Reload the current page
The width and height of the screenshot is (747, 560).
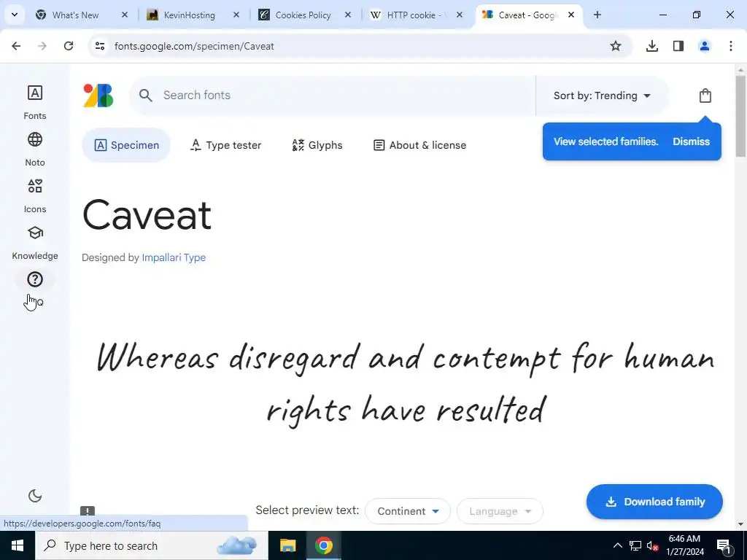[69, 46]
